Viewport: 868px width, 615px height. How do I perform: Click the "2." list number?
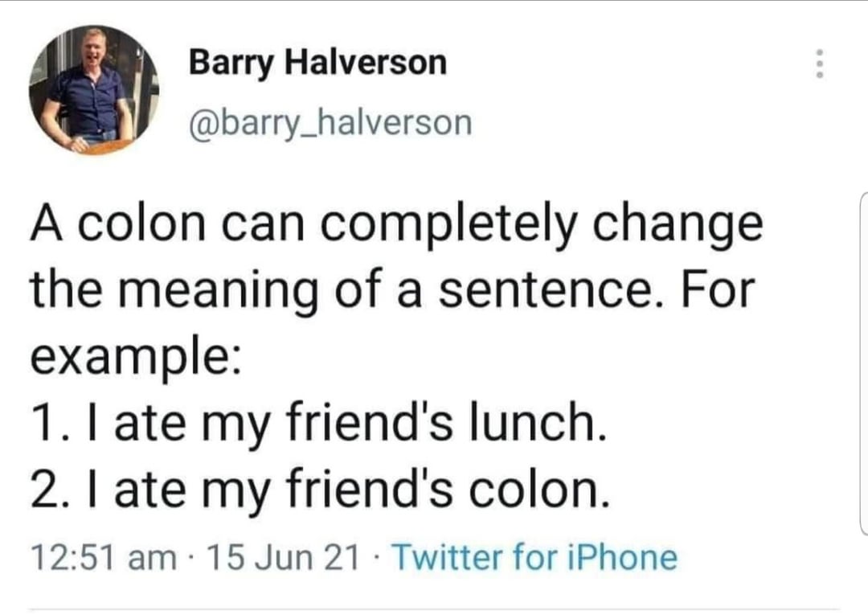click(52, 490)
